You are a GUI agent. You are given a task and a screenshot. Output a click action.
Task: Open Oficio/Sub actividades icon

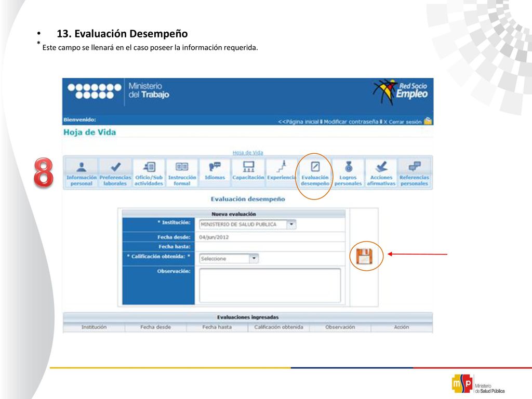click(x=149, y=167)
